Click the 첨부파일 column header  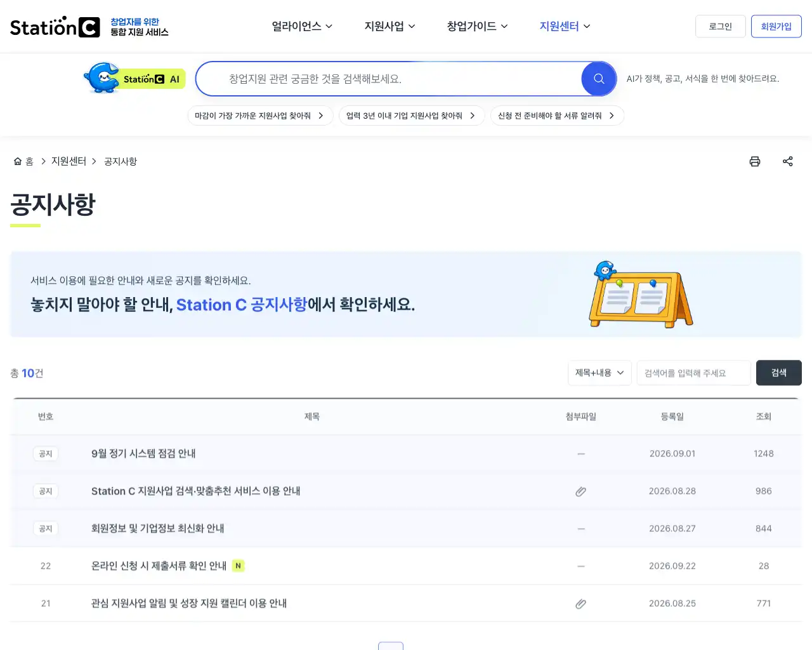581,416
